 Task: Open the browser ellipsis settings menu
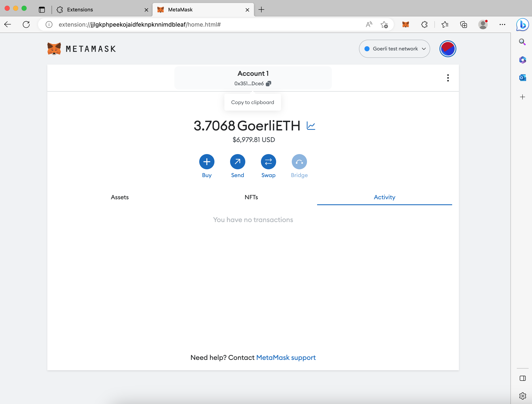click(x=503, y=24)
